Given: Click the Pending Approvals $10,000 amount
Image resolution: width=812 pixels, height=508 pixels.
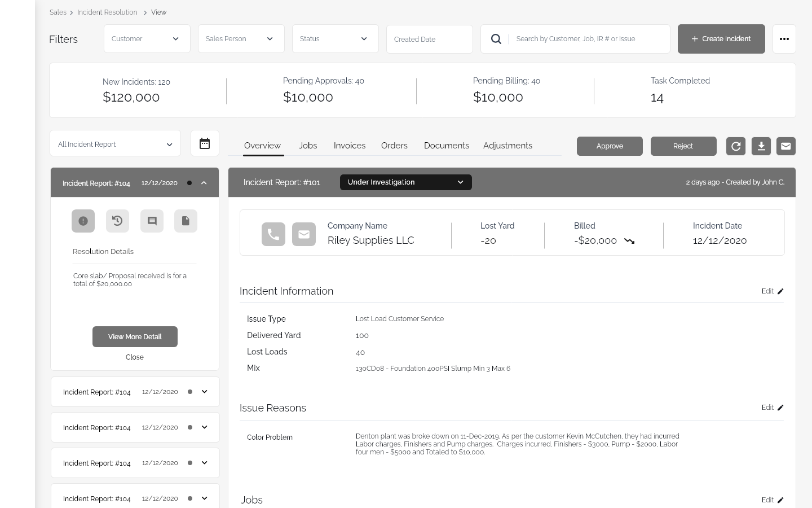Looking at the screenshot, I should [308, 97].
